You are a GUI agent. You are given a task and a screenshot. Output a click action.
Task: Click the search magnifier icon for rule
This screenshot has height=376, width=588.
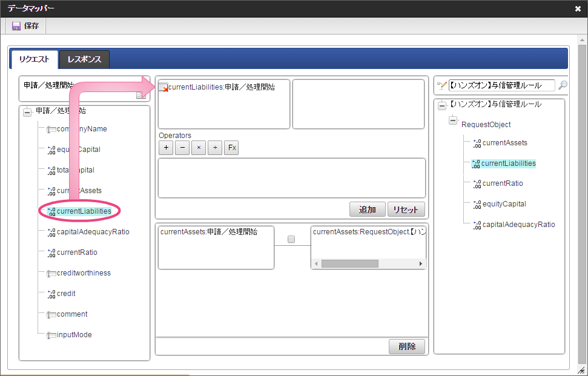pos(563,85)
